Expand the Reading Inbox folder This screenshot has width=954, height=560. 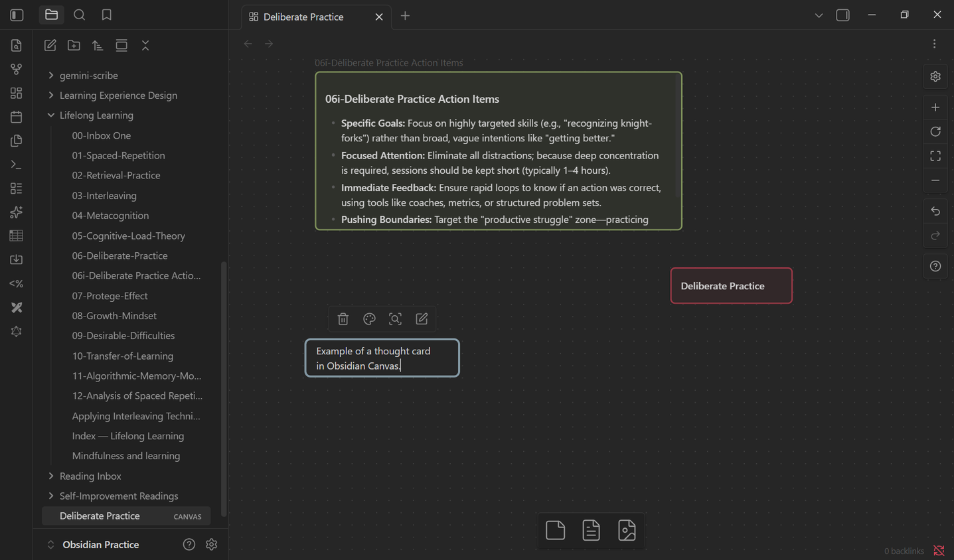coord(50,476)
